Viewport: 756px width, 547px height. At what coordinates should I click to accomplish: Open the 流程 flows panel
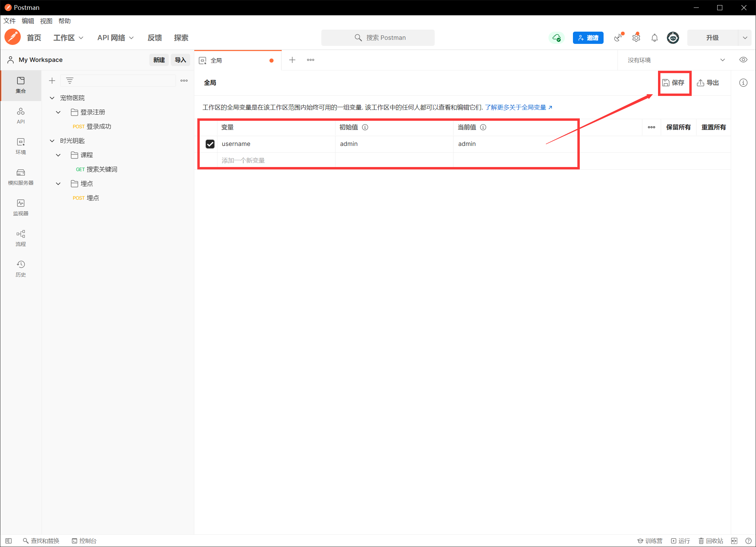[20, 238]
